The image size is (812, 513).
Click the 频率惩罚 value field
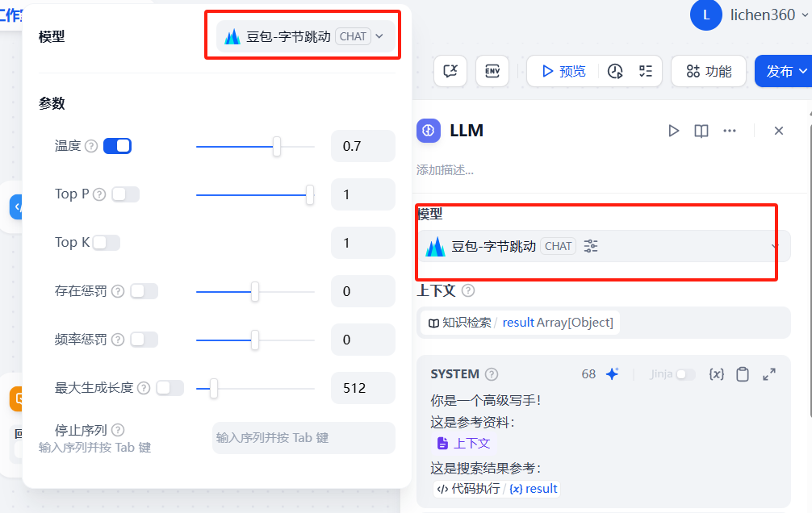363,340
